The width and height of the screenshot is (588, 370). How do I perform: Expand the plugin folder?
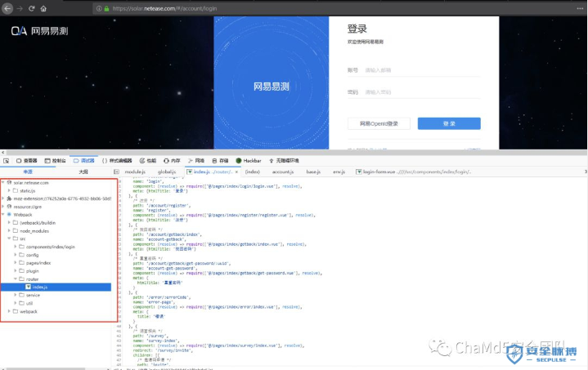tap(16, 270)
